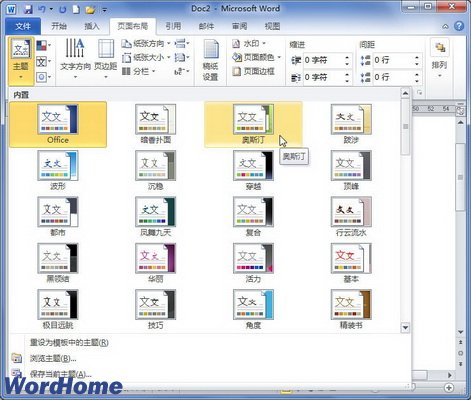This screenshot has width=471, height=400.
Task: Apply the 复合 theme
Action: coord(253,217)
